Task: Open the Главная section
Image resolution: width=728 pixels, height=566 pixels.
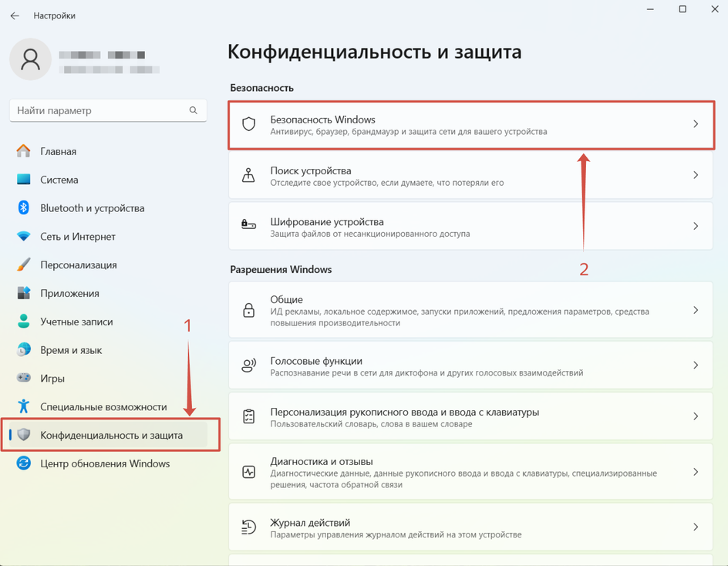Action: (x=108, y=151)
